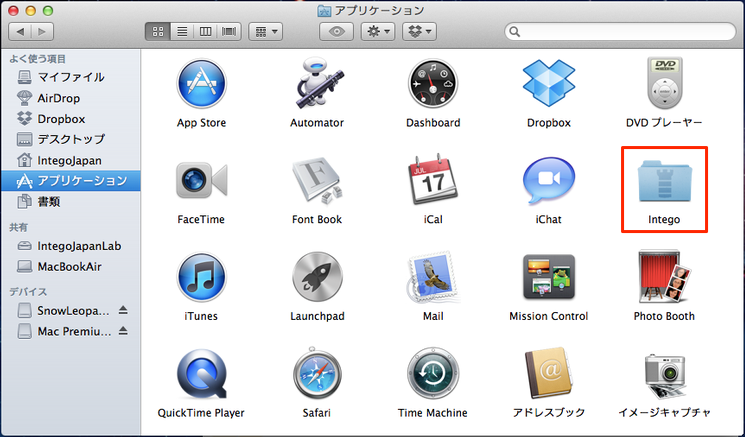The height and width of the screenshot is (437, 745).
Task: Open the iChat bubble icon
Action: [549, 181]
